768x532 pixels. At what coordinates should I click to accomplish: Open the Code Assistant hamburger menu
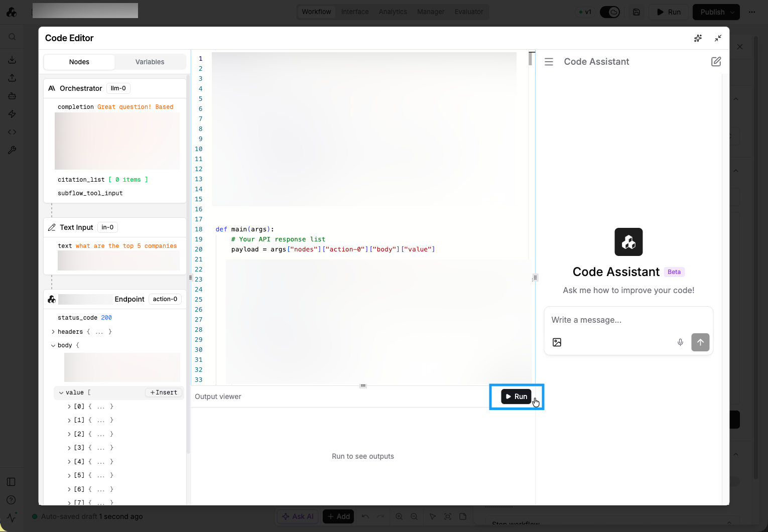549,62
